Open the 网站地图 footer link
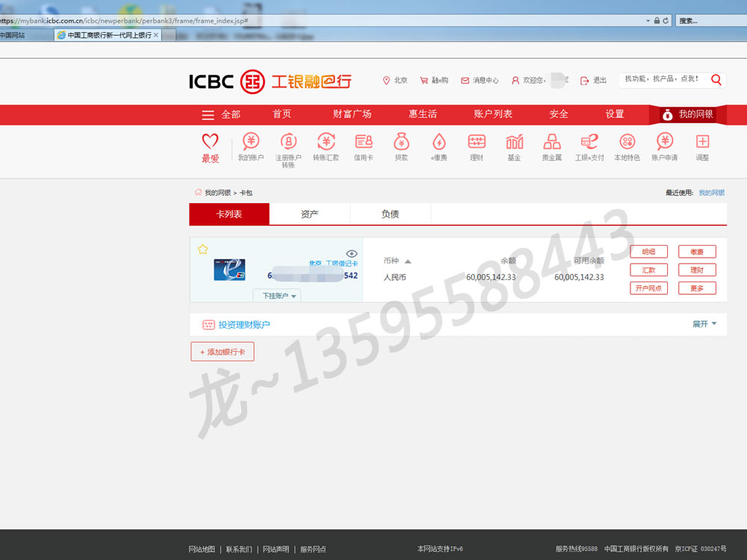The image size is (747, 560). (202, 549)
